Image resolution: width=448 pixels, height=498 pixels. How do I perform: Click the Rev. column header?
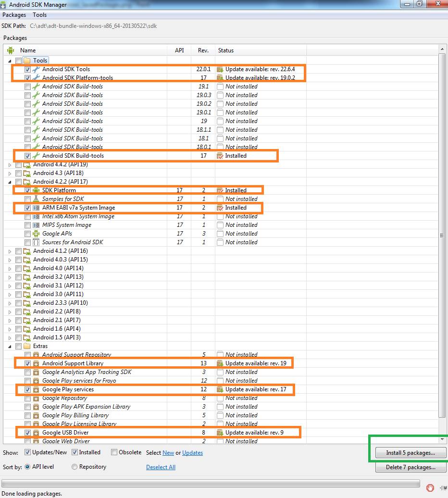click(x=203, y=50)
